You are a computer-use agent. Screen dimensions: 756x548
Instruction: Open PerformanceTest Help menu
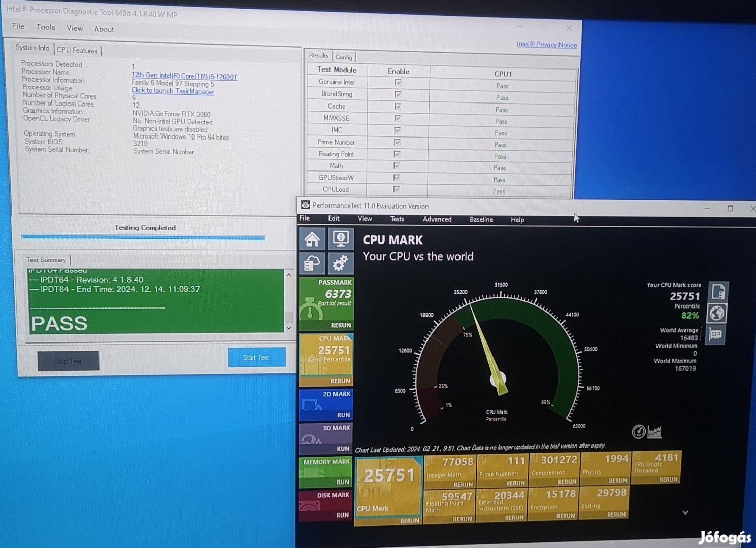[x=517, y=220]
